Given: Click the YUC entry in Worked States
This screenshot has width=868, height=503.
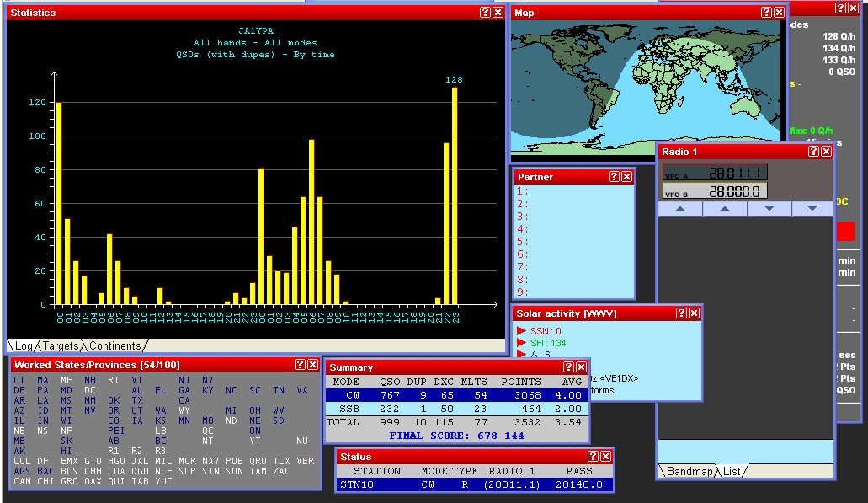Looking at the screenshot, I should (x=164, y=481).
